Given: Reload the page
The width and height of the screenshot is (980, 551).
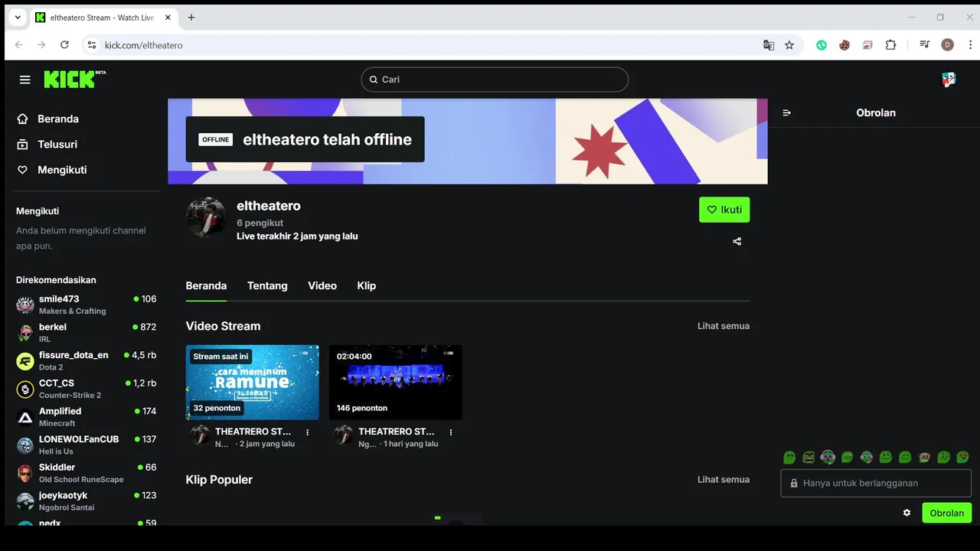Looking at the screenshot, I should [64, 45].
